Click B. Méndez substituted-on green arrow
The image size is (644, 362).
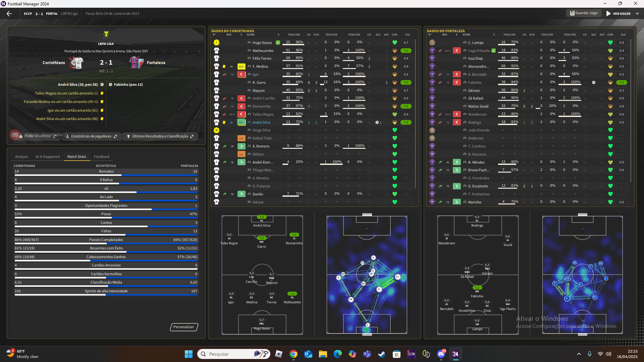click(457, 162)
